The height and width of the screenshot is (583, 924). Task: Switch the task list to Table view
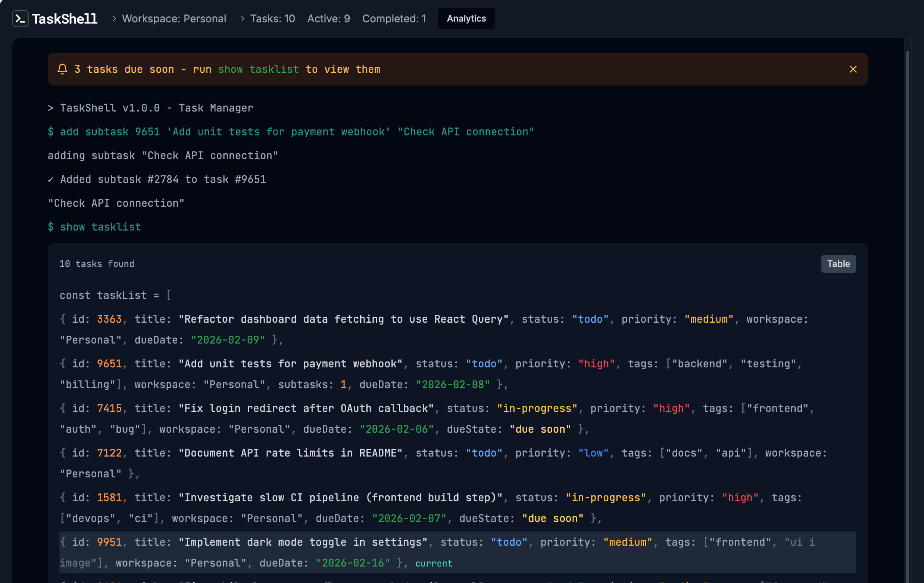point(838,264)
